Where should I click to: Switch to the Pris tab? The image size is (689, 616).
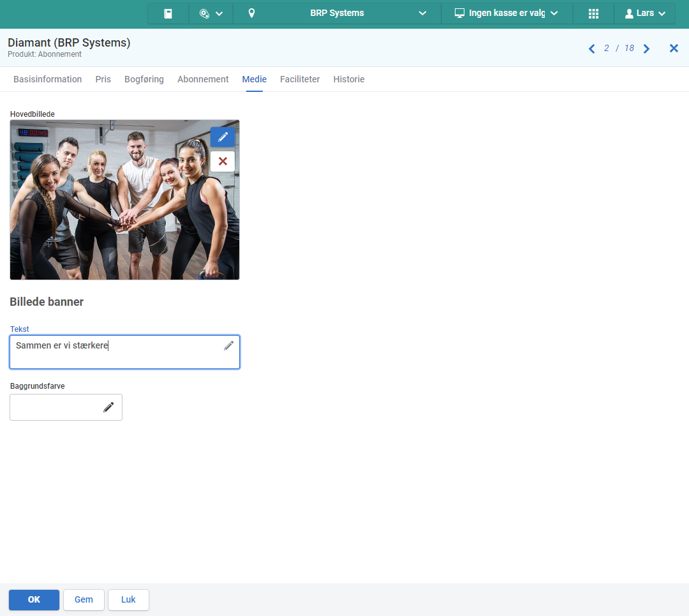(103, 79)
